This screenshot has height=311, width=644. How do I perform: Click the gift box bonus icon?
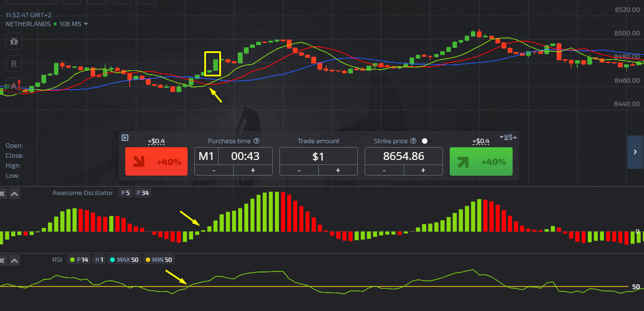pos(14,41)
